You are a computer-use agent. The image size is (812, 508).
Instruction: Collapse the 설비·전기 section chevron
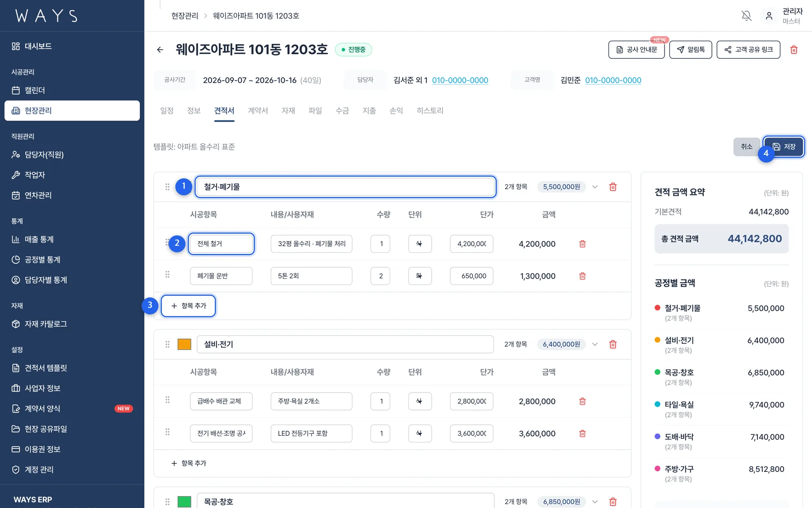tap(595, 345)
